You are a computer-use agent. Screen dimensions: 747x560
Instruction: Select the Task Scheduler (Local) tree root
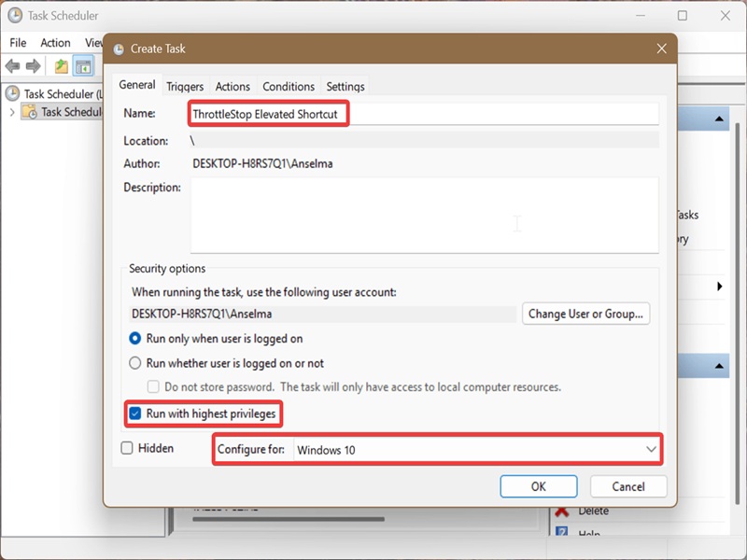coord(54,94)
